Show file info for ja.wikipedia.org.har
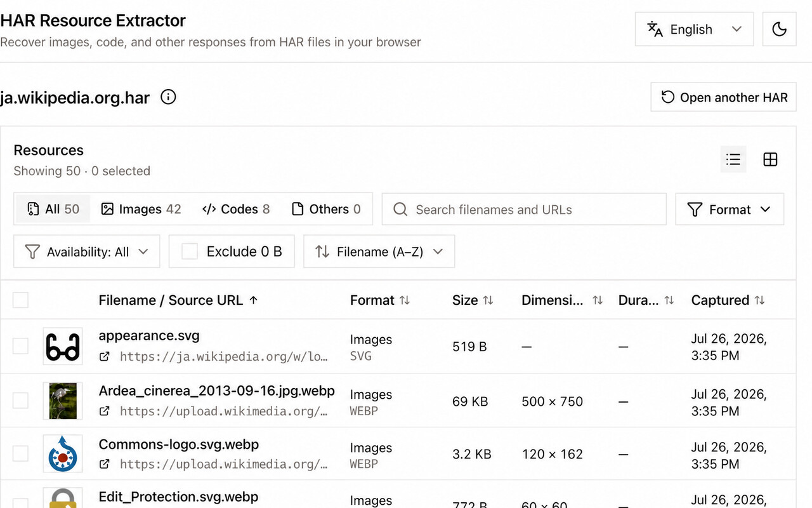812x508 pixels. [x=168, y=97]
